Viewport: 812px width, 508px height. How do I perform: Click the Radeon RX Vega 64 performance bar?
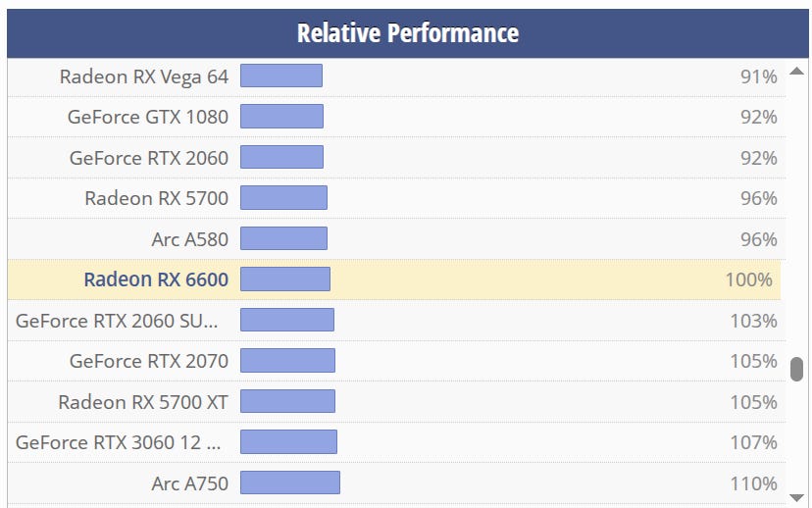281,76
